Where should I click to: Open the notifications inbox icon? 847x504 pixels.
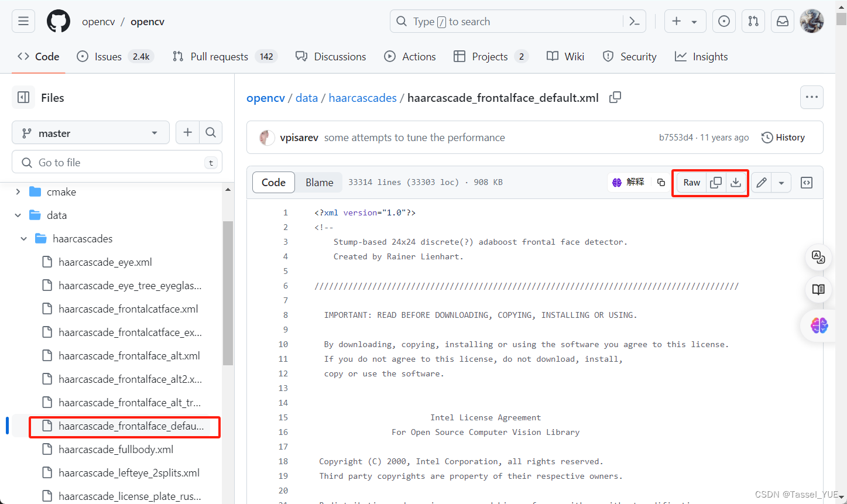coord(783,22)
